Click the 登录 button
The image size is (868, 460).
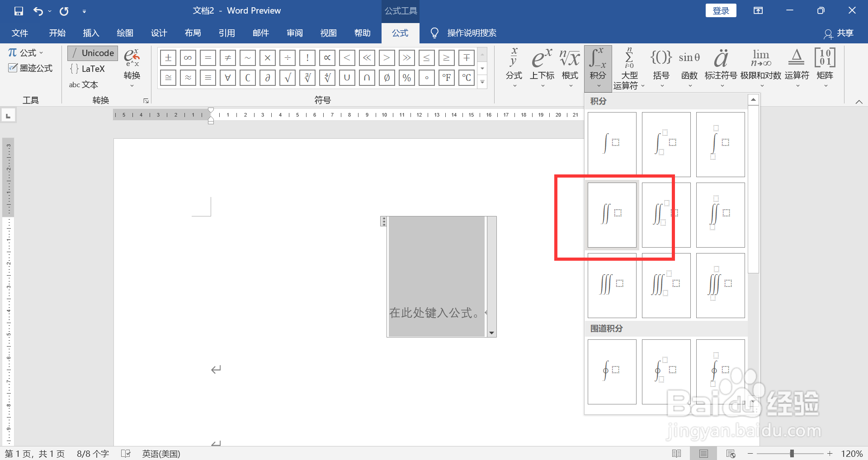pyautogui.click(x=721, y=10)
